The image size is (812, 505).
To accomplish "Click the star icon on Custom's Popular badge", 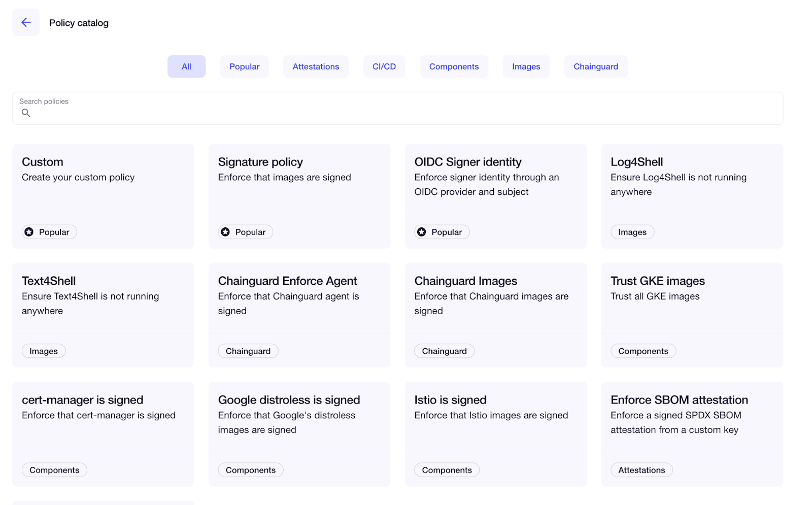I will pyautogui.click(x=29, y=232).
